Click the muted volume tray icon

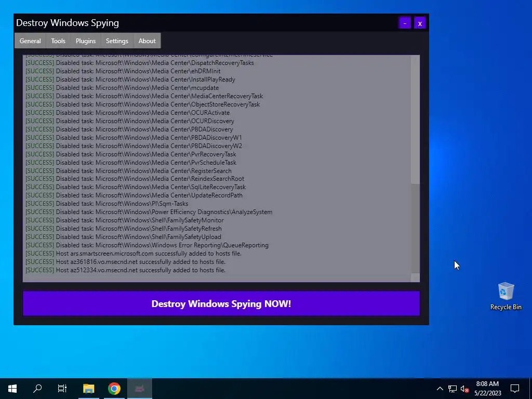coord(464,389)
